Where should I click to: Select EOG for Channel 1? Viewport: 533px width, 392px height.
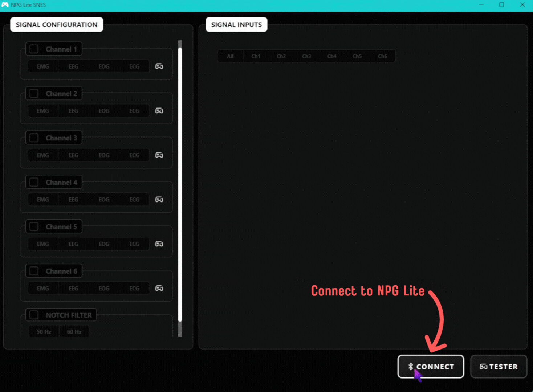104,66
